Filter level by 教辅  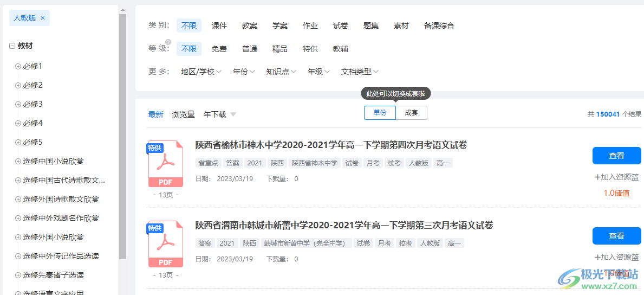coord(341,49)
